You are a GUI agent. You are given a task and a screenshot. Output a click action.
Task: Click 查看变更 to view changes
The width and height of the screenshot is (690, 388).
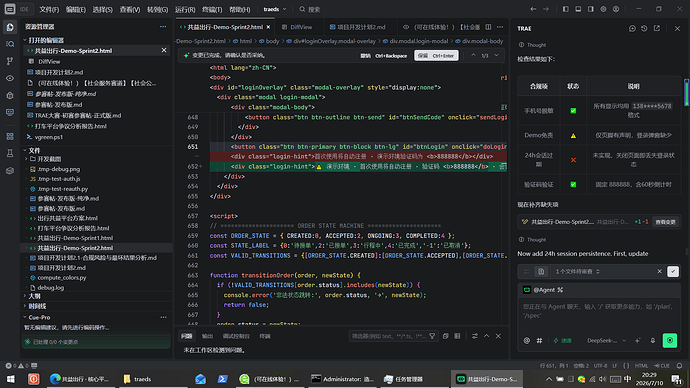tap(665, 222)
